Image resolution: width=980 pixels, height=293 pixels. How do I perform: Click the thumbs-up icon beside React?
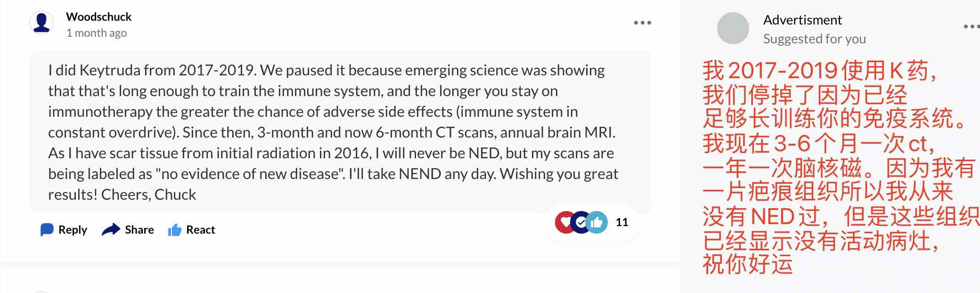point(175,230)
